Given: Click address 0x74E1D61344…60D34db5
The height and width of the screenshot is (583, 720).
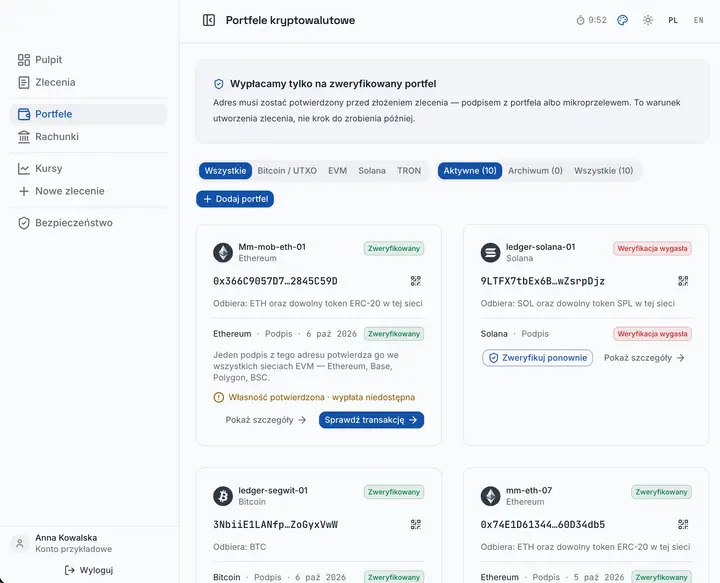Looking at the screenshot, I should pyautogui.click(x=543, y=525).
